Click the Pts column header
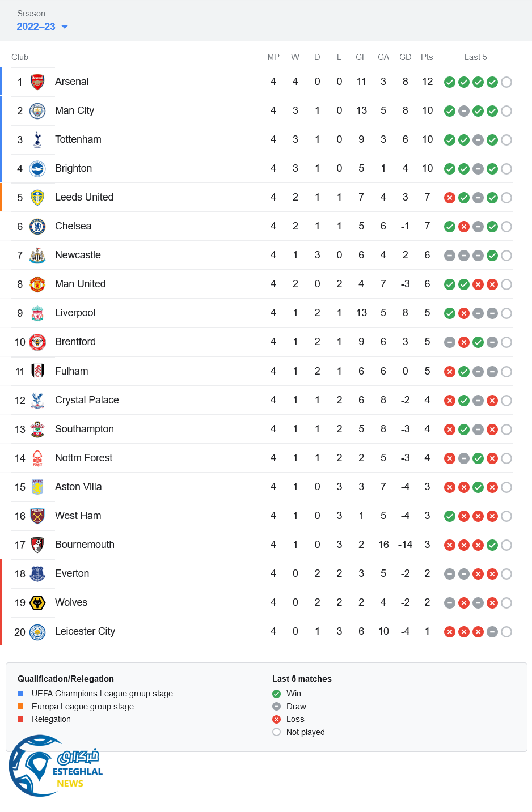This screenshot has height=812, width=532. coord(427,57)
